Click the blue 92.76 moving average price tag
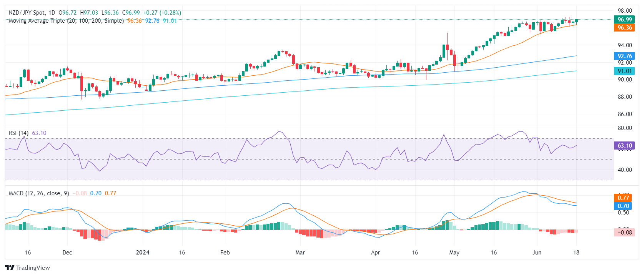The image size is (644, 276). pyautogui.click(x=624, y=56)
